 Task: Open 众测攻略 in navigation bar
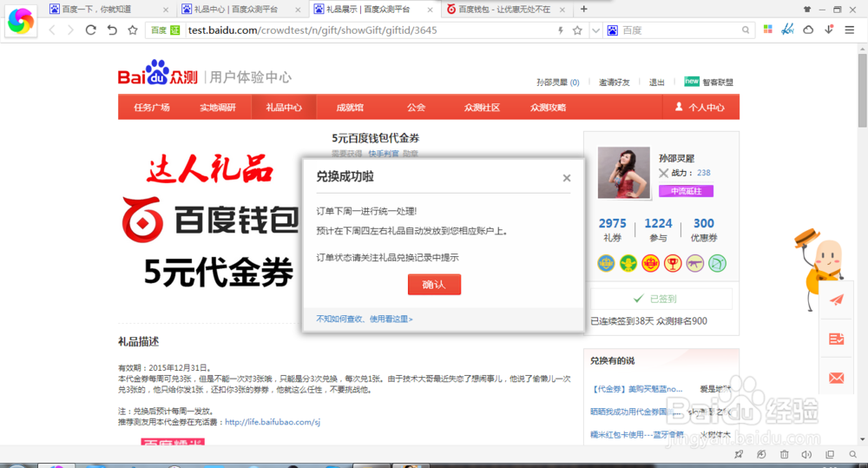(x=548, y=108)
